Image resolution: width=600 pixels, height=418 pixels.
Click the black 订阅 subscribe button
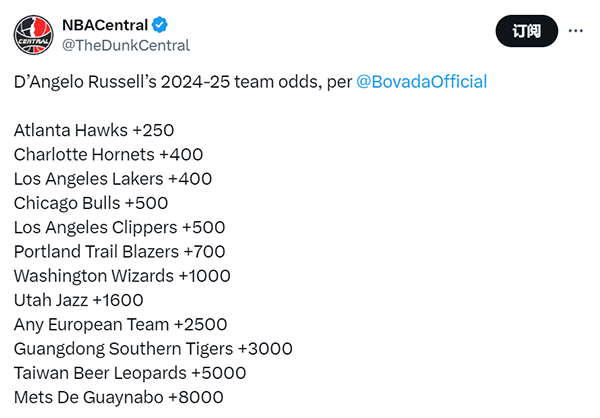(527, 31)
